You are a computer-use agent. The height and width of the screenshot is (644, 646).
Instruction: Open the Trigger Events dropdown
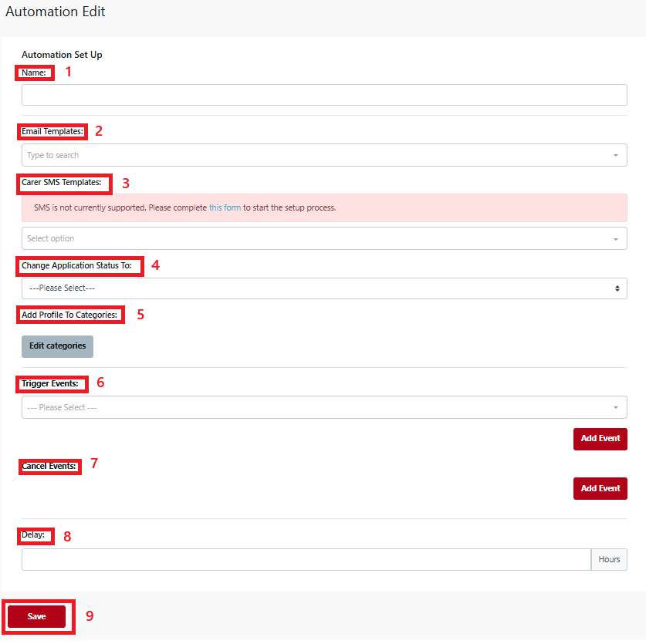click(316, 407)
